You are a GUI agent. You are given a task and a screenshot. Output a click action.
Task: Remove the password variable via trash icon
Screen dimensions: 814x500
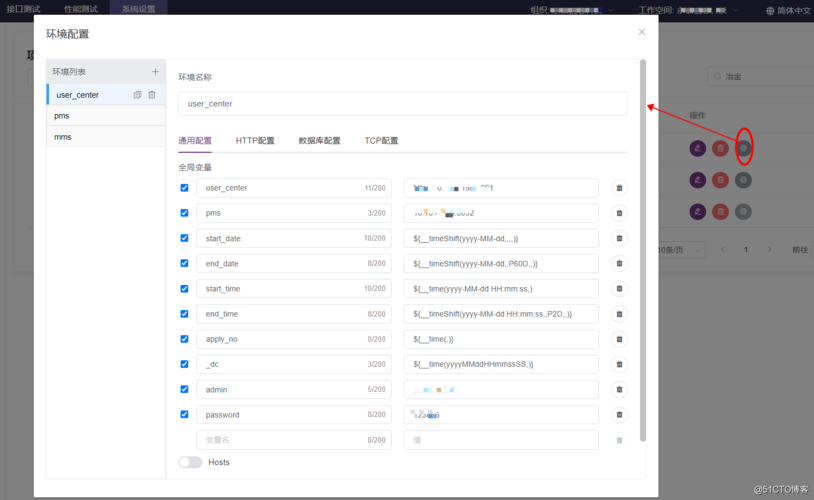pyautogui.click(x=619, y=414)
